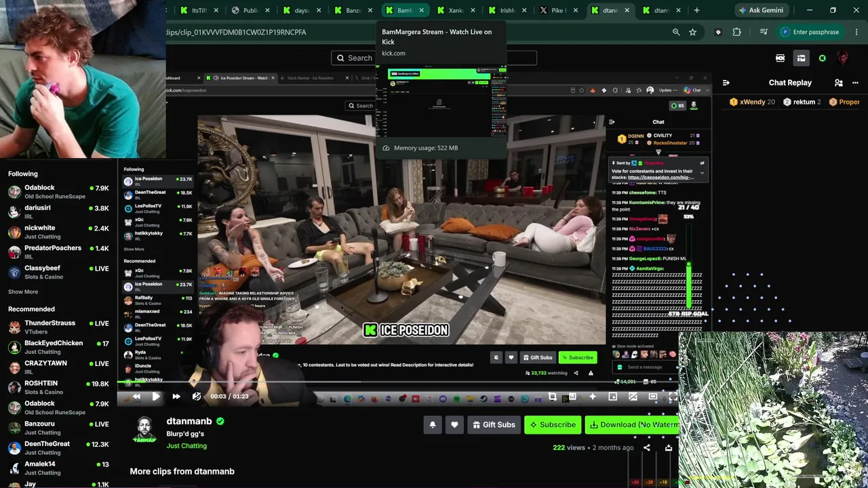Mute the clip volume icon
This screenshot has width=868, height=488.
pyautogui.click(x=197, y=396)
